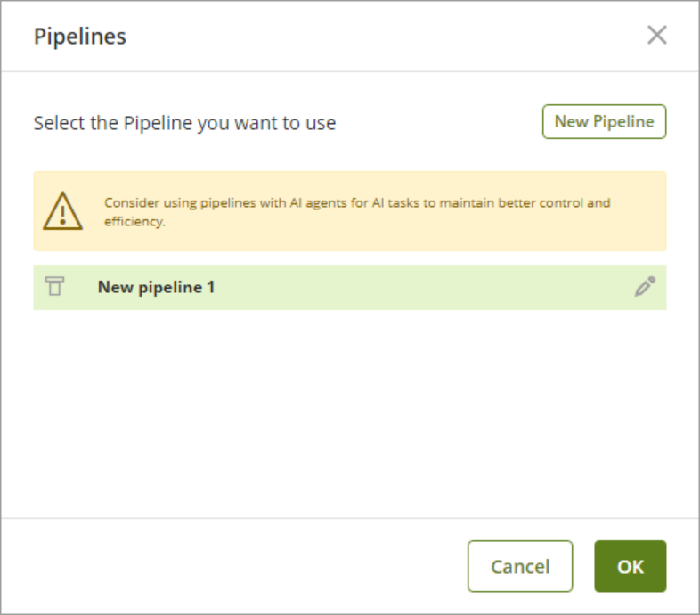This screenshot has width=700, height=615.
Task: Click the warning triangle icon
Action: [x=63, y=211]
